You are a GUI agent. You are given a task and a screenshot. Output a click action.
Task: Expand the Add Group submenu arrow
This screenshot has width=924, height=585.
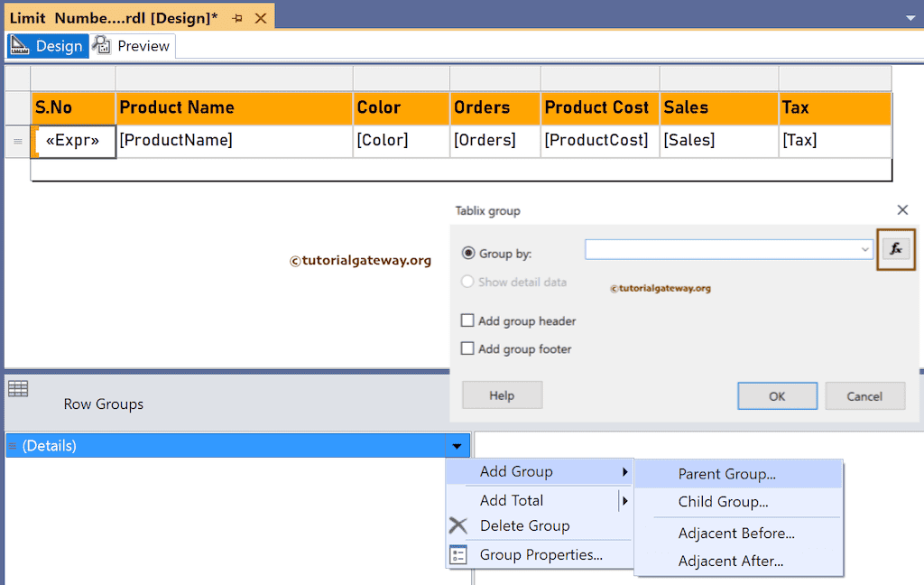[x=624, y=472]
